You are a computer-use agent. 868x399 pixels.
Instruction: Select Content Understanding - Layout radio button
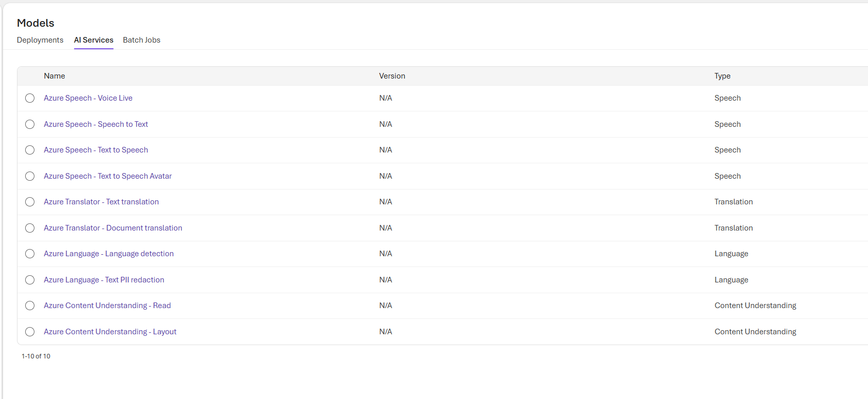point(30,332)
